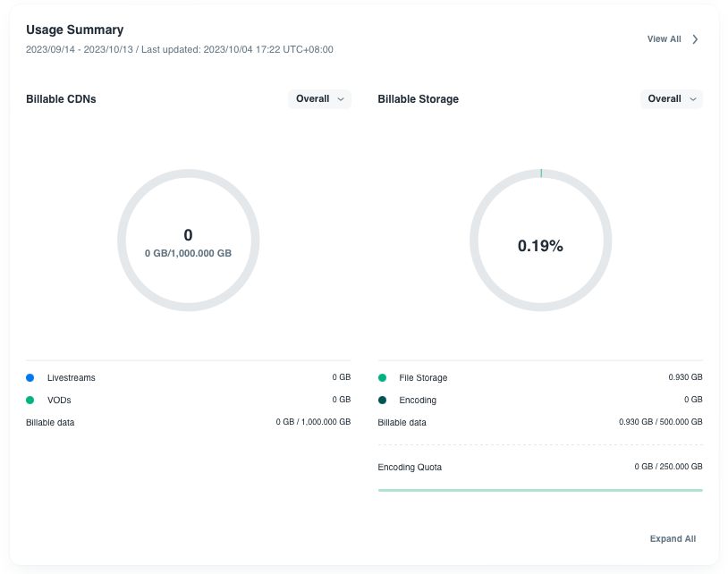Click the green VODs legend dot
The height and width of the screenshot is (574, 728).
30,400
